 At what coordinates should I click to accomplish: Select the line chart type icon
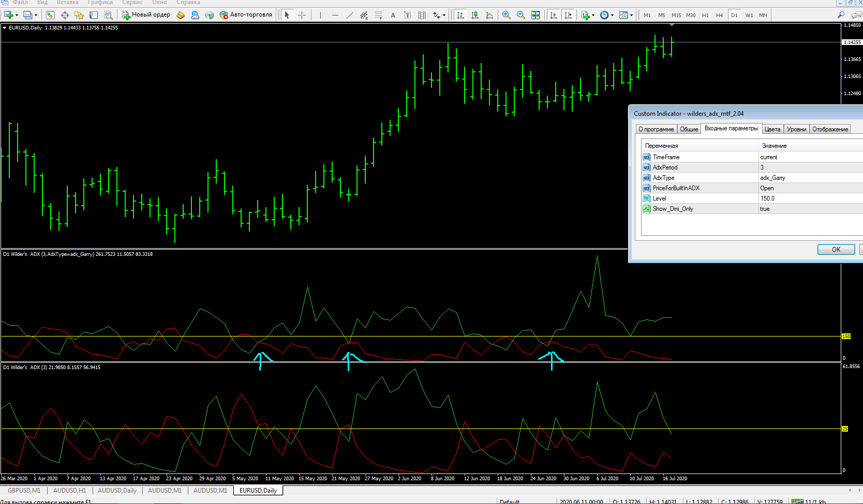click(x=489, y=15)
